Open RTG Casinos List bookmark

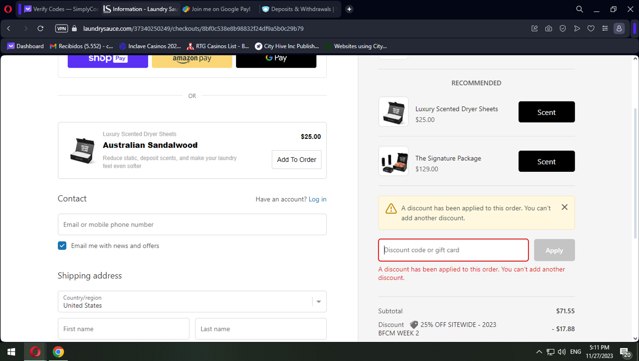pos(218,46)
